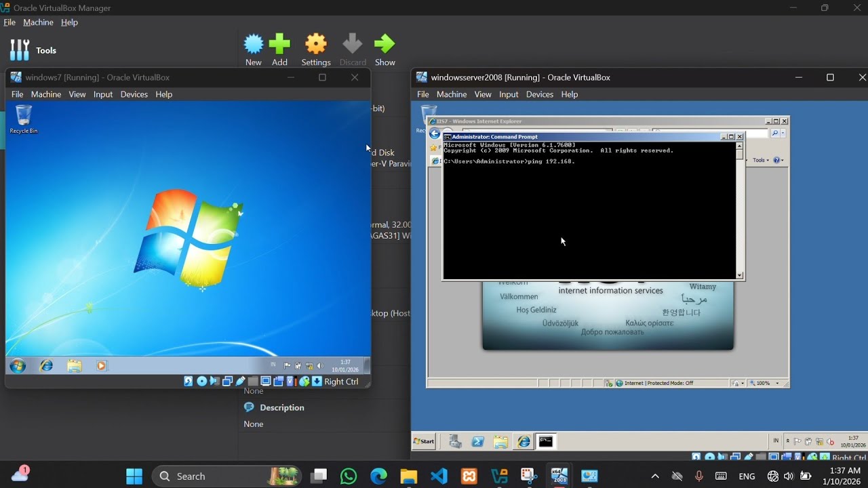Click the mouse integration down-arrow icon in windows7 status bar
This screenshot has width=868, height=488.
[x=317, y=382]
